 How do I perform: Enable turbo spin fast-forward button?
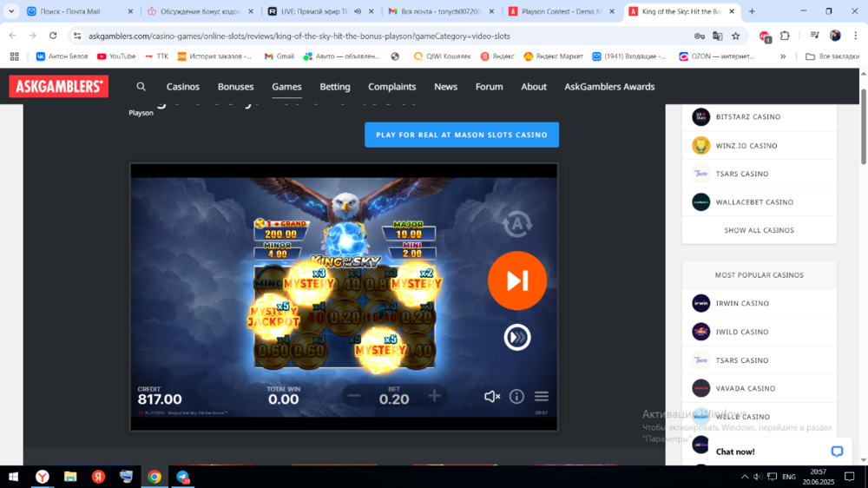click(517, 337)
